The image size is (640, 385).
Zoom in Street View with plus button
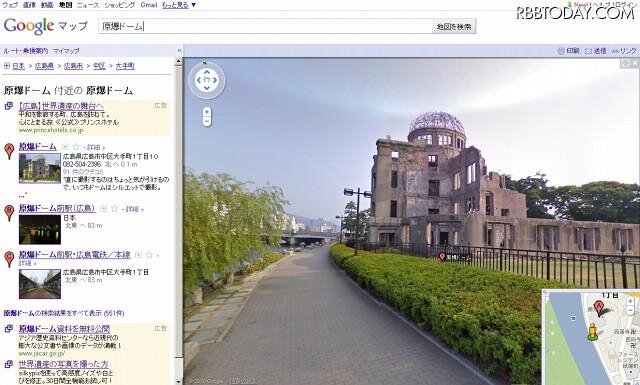click(207, 112)
